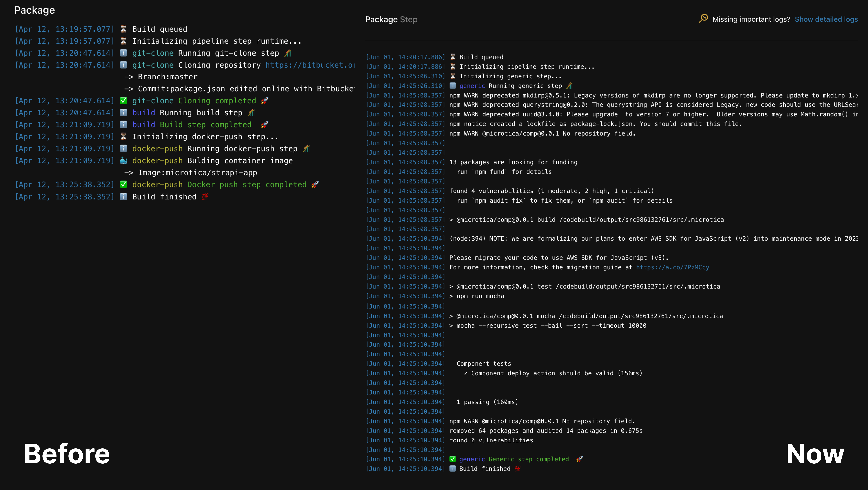The height and width of the screenshot is (490, 868).
Task: Click rocket icon after Build step completed
Action: (264, 125)
